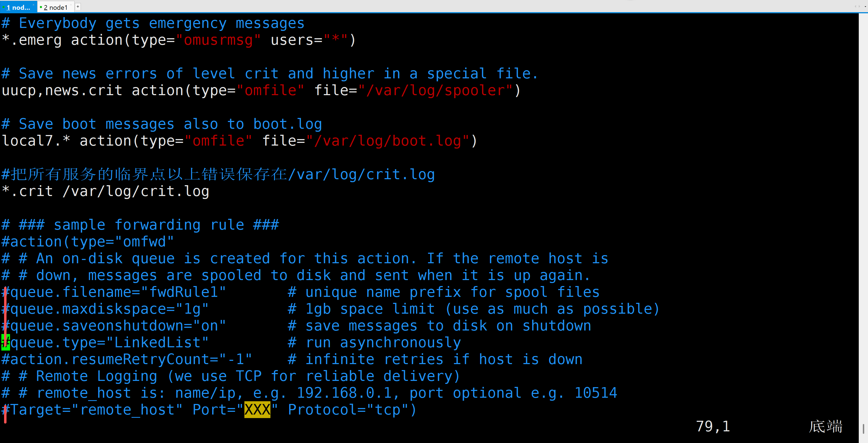This screenshot has width=868, height=443.
Task: Select the first blue session tab
Action: 18,7
